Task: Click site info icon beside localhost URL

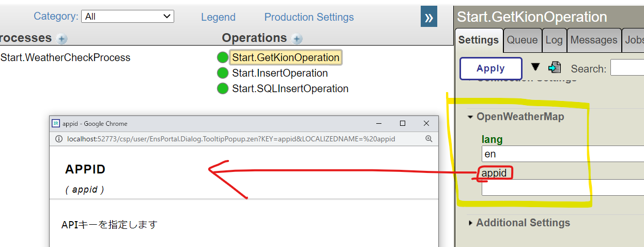Action: [58, 139]
